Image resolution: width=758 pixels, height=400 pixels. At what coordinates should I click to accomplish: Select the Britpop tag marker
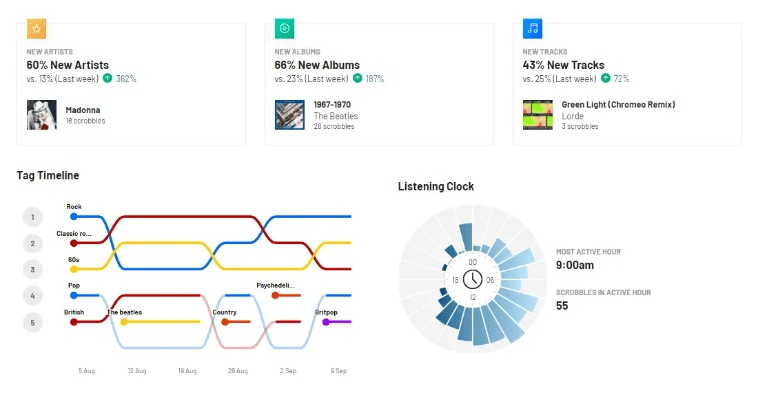324,322
